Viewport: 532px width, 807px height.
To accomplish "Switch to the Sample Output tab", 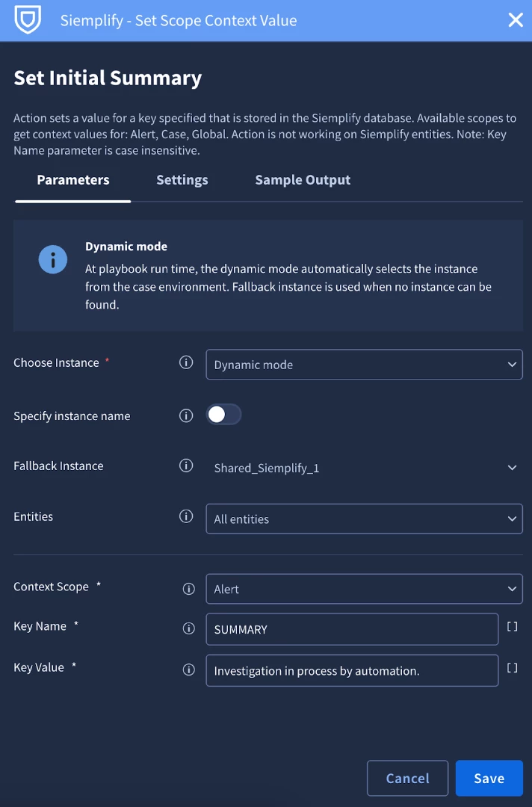I will point(303,180).
